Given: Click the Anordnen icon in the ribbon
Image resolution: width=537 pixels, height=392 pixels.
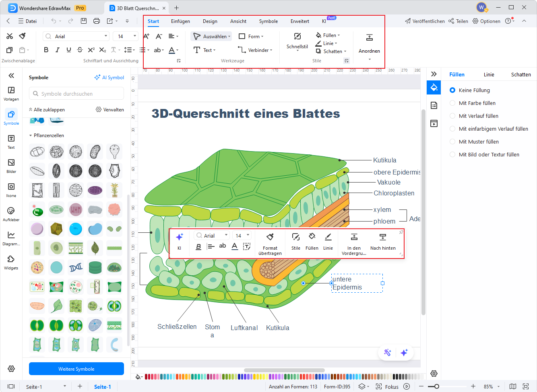Looking at the screenshot, I should pyautogui.click(x=369, y=42).
